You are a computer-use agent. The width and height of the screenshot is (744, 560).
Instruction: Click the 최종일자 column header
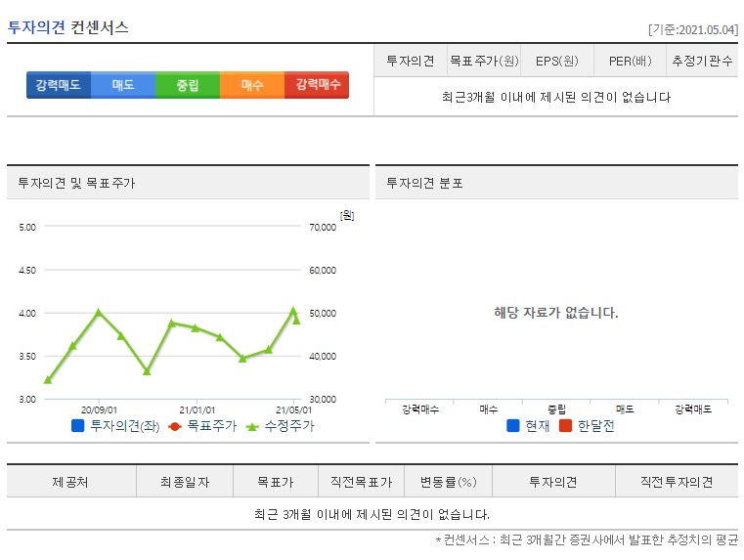[x=185, y=482]
